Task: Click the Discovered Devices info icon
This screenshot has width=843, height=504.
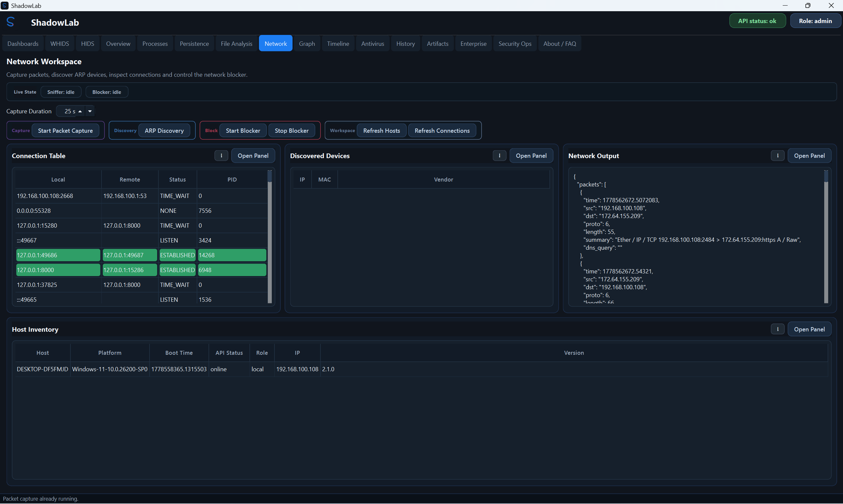Action: 500,155
